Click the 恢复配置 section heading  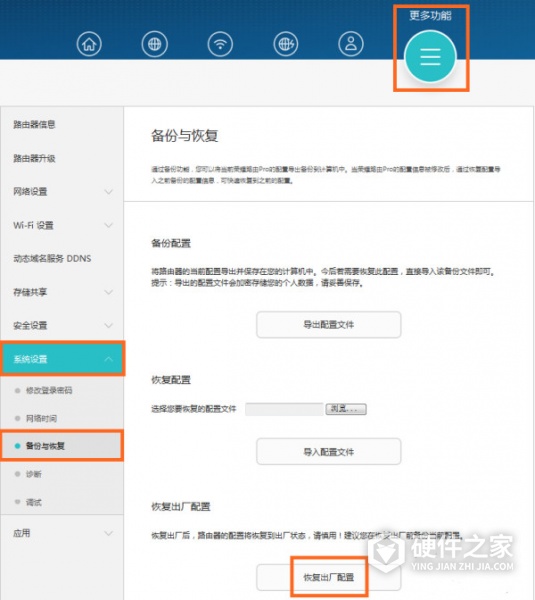click(171, 380)
